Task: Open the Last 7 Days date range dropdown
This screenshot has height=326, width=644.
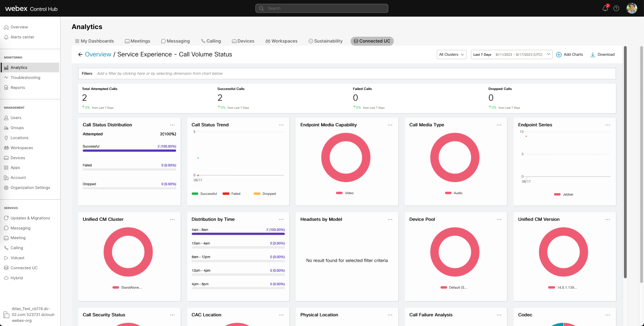Action: coord(511,55)
